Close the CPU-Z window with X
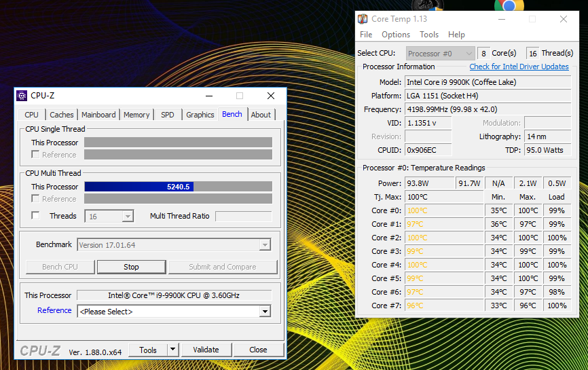This screenshot has height=370, width=588. tap(271, 96)
